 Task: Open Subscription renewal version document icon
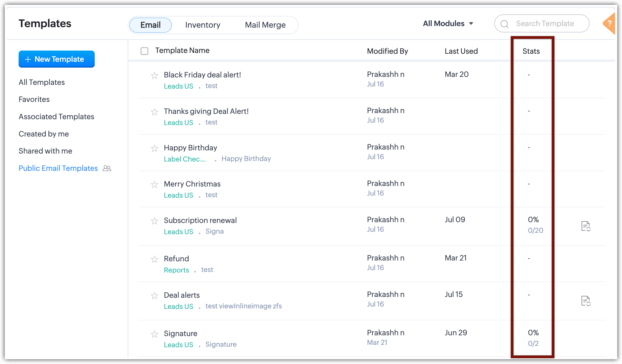(586, 226)
